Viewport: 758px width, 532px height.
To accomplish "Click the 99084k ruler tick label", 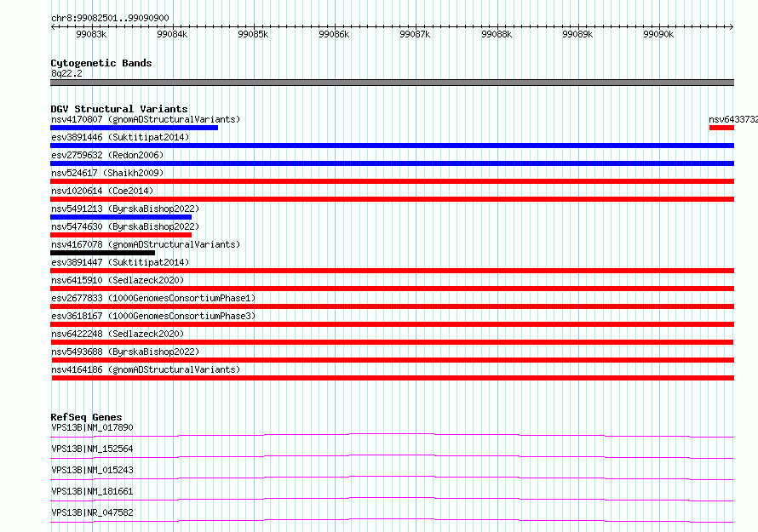I will 172,34.
